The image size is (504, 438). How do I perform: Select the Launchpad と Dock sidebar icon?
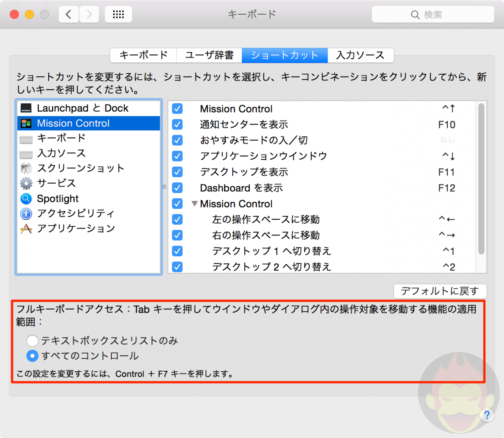(26, 108)
